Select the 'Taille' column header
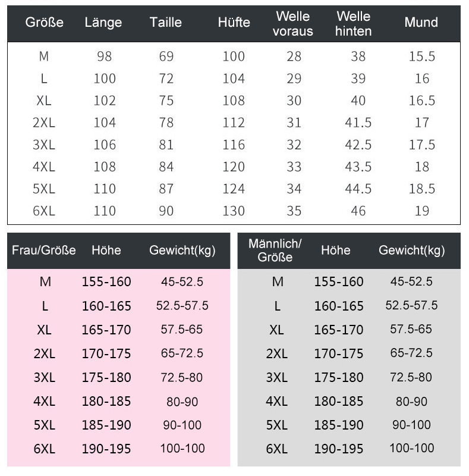Viewport: 469px width, 476px height. tap(166, 23)
